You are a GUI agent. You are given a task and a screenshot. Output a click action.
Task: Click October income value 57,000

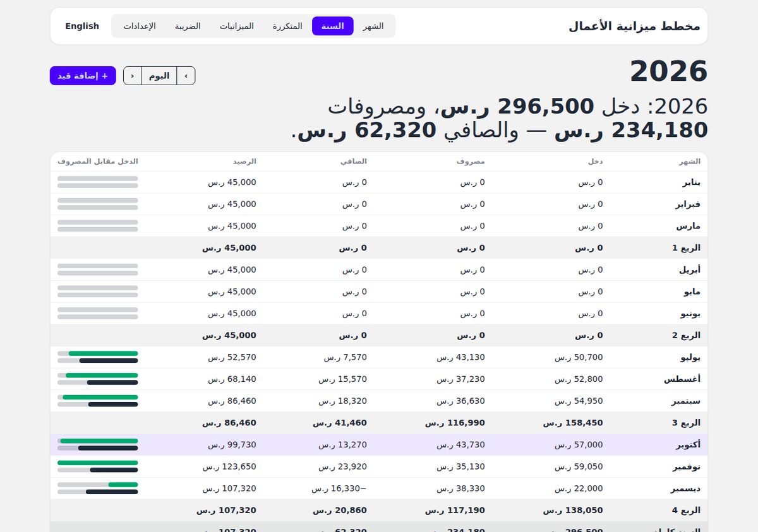click(x=579, y=445)
